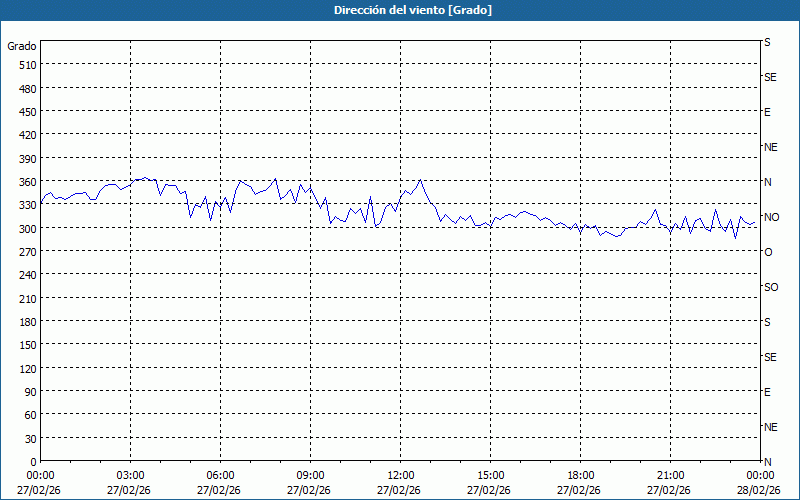Click the 360 label on the left axis
This screenshot has width=800, height=500.
coord(26,181)
